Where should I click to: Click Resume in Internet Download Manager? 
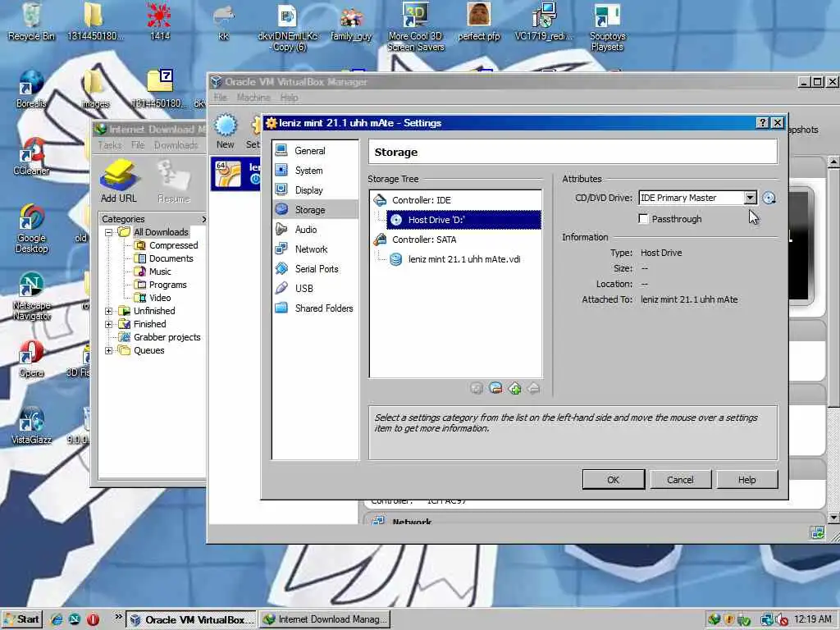coord(174,181)
